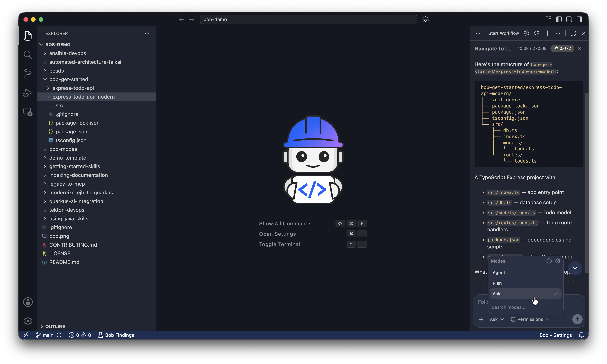The width and height of the screenshot is (607, 364).
Task: Select Plan mode
Action: pyautogui.click(x=525, y=283)
